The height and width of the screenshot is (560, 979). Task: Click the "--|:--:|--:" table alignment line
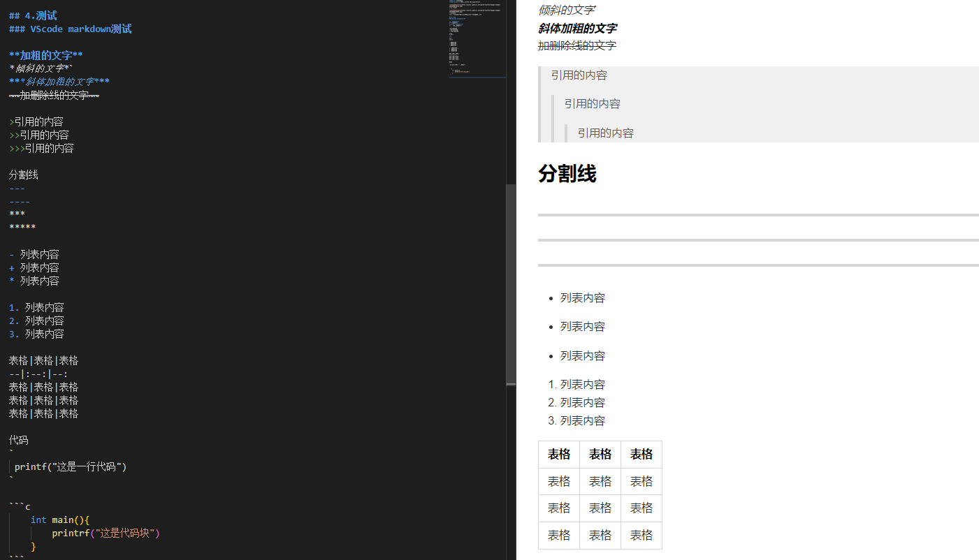[38, 374]
